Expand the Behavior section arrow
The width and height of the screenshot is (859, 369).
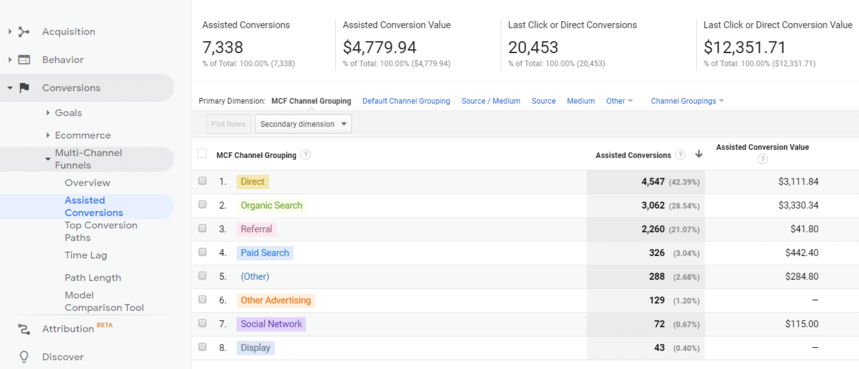point(10,60)
